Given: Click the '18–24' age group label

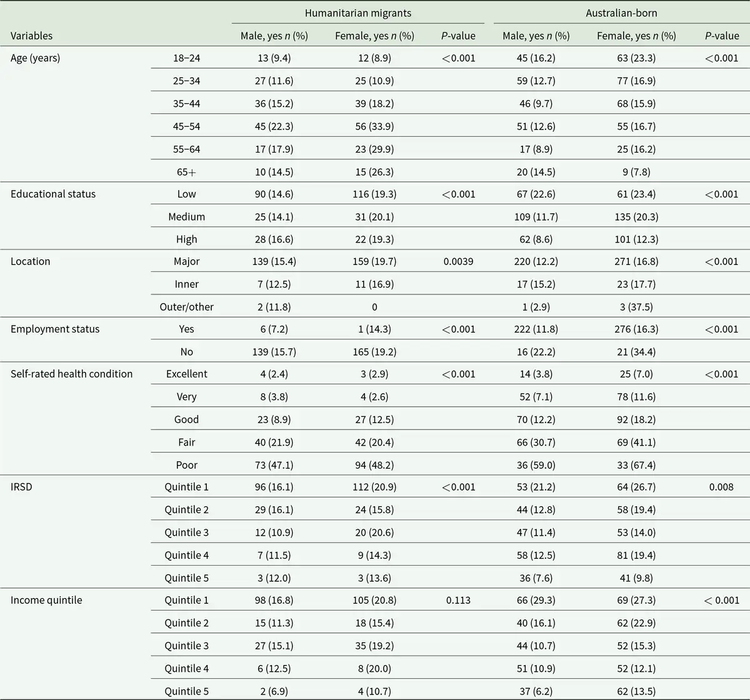Looking at the screenshot, I should click(186, 58).
